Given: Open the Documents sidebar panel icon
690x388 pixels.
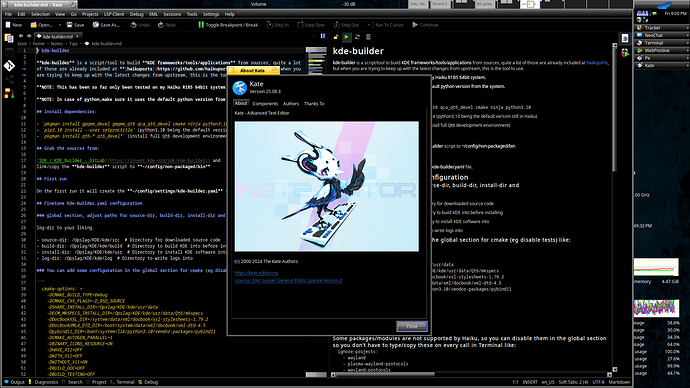Looking at the screenshot, I should [9, 38].
